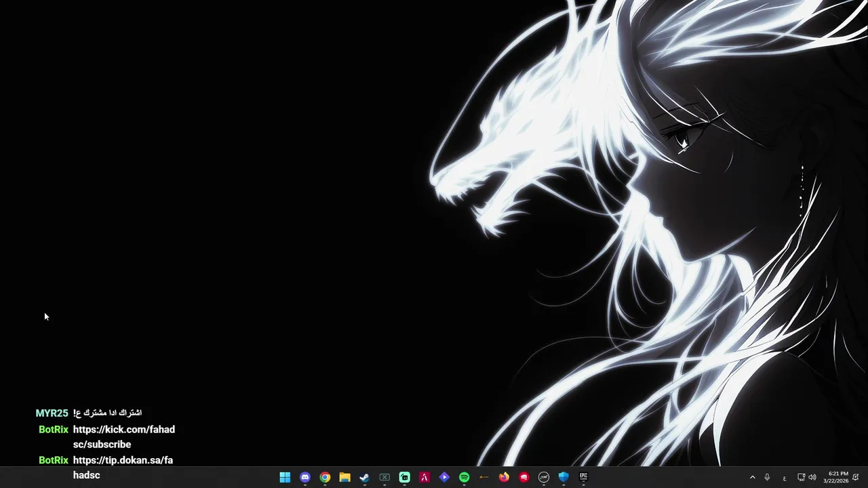Open Steam from the taskbar

click(364, 477)
